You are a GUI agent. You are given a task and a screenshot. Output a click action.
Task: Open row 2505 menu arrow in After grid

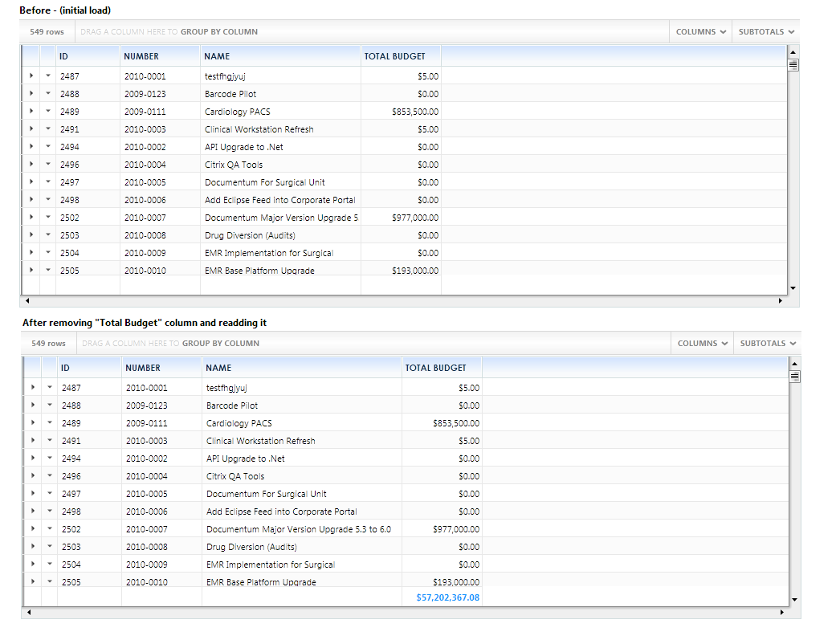[x=49, y=582]
